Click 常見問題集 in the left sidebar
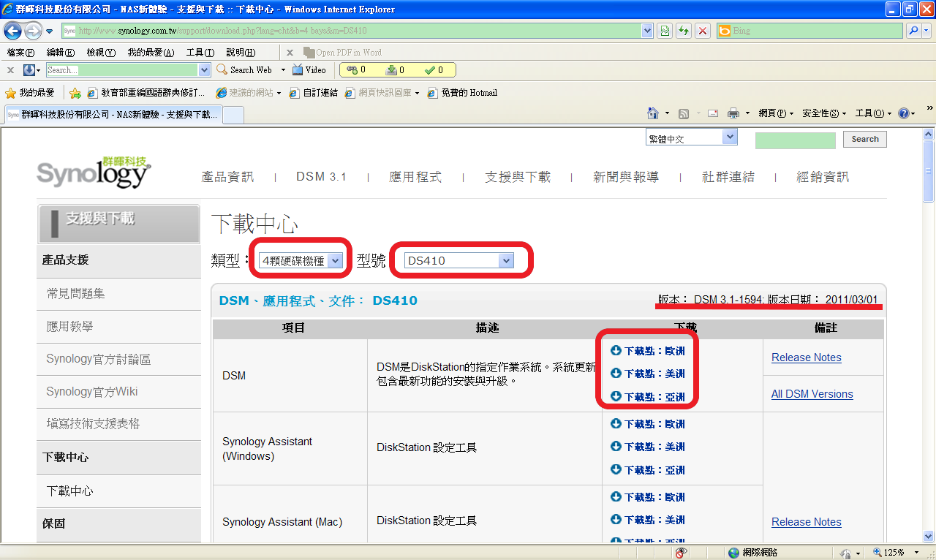Viewport: 936px width, 560px height. pos(75,293)
